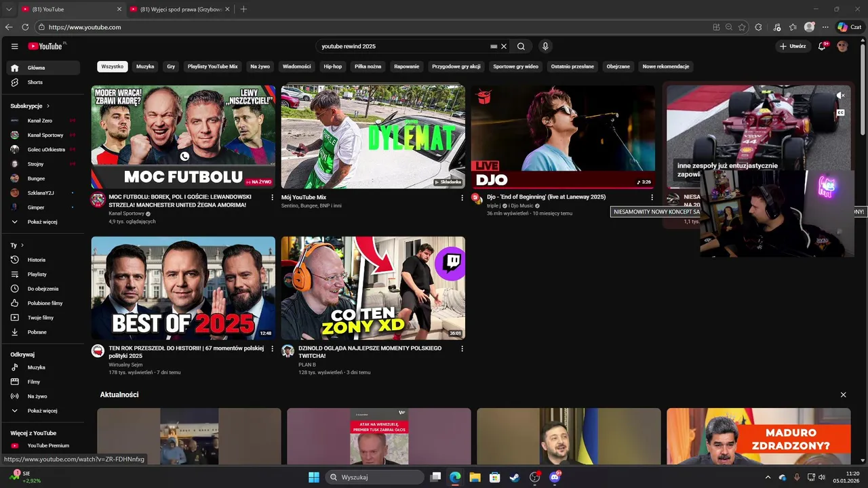
Task: Dismiss the Aktualności section
Action: 843,394
